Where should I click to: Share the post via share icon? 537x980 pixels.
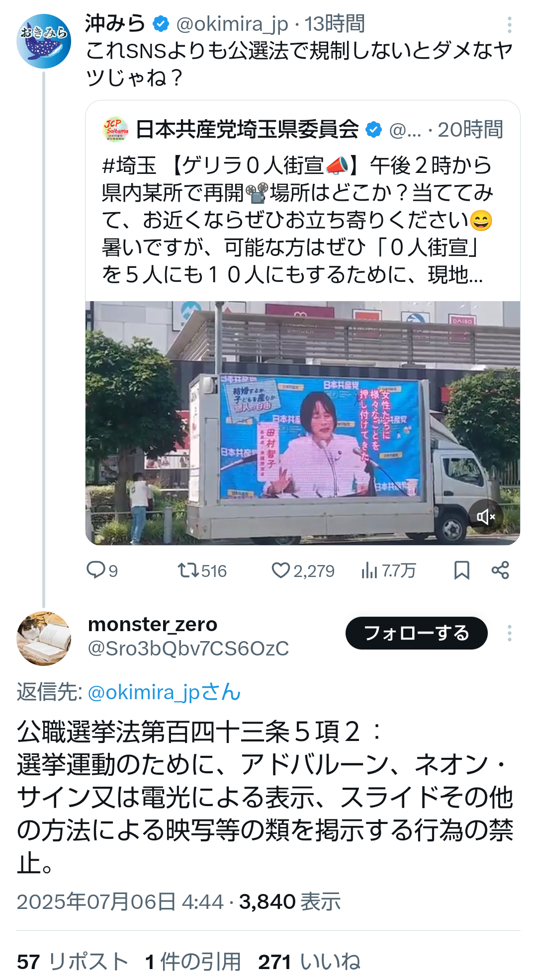[x=500, y=571]
